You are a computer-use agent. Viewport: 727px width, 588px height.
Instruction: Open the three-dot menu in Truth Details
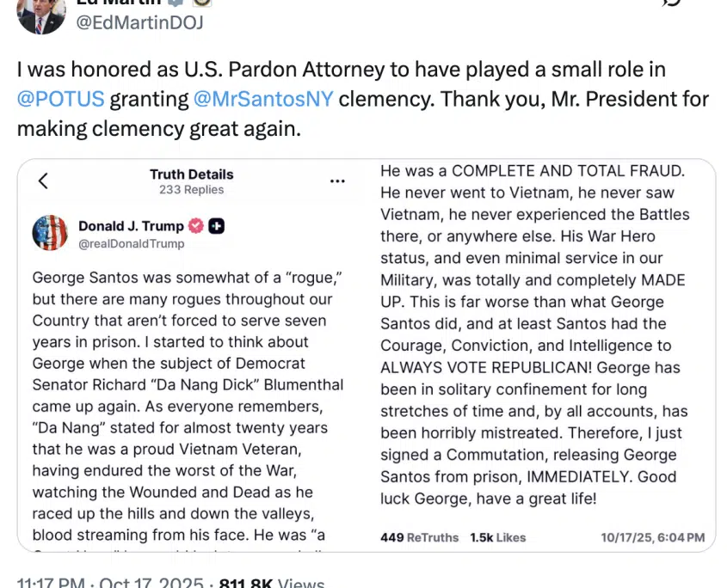pos(338,181)
